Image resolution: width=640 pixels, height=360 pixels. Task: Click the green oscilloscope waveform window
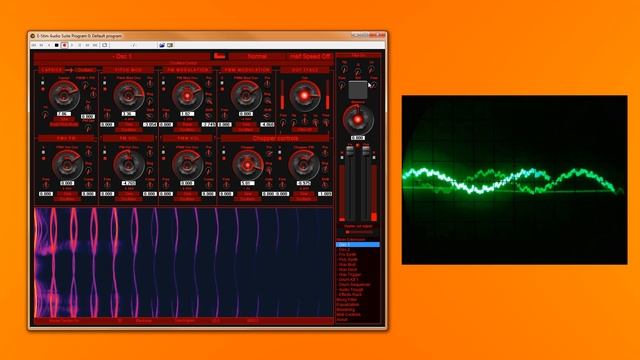[514, 180]
